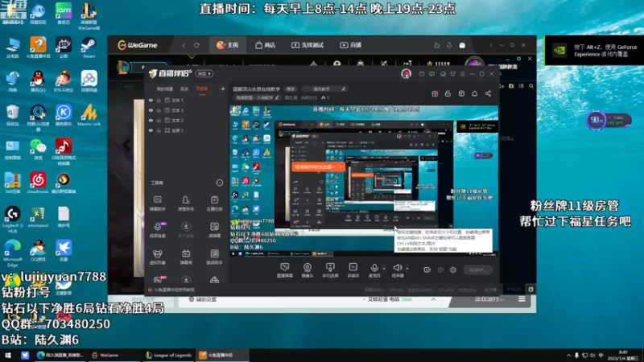Click the share icon in stream header
644x362 pixels.
coord(488,93)
